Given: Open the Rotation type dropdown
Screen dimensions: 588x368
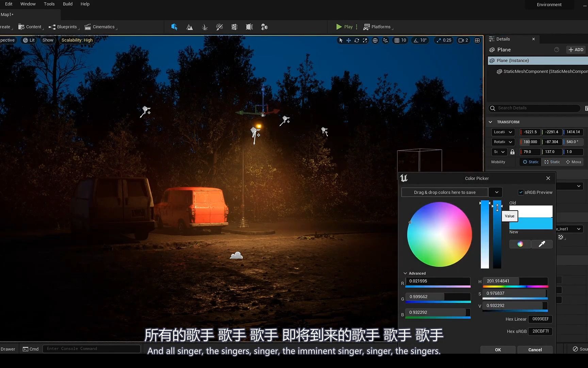Looking at the screenshot, I should point(503,142).
